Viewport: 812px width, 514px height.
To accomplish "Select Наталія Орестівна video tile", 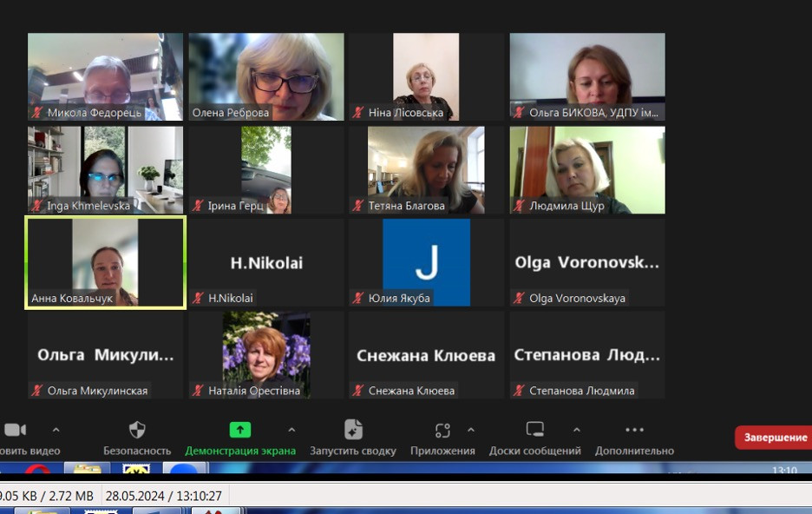I will (266, 355).
